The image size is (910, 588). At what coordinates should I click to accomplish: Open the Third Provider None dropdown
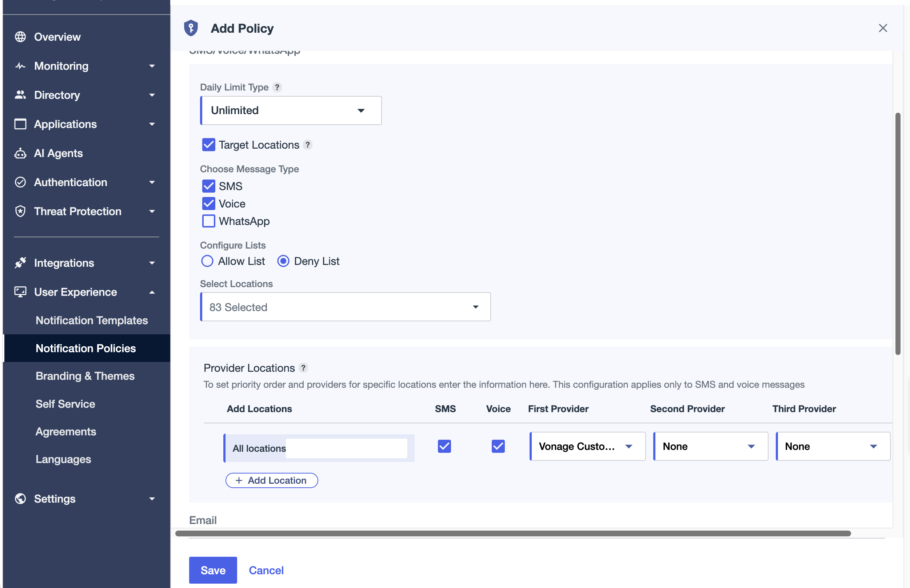tap(833, 446)
